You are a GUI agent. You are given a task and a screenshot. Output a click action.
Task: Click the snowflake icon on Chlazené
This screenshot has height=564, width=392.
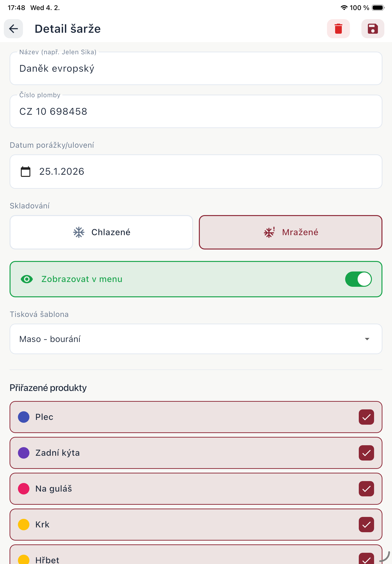[x=79, y=232]
